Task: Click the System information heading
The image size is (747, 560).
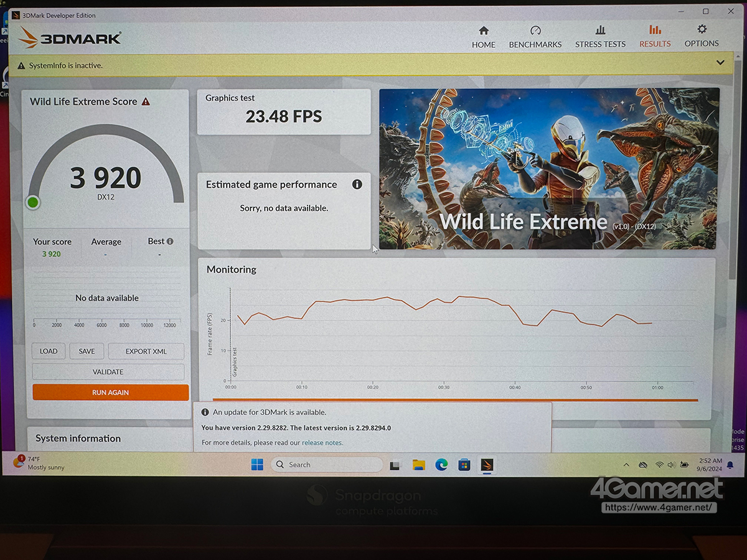Action: (x=78, y=438)
